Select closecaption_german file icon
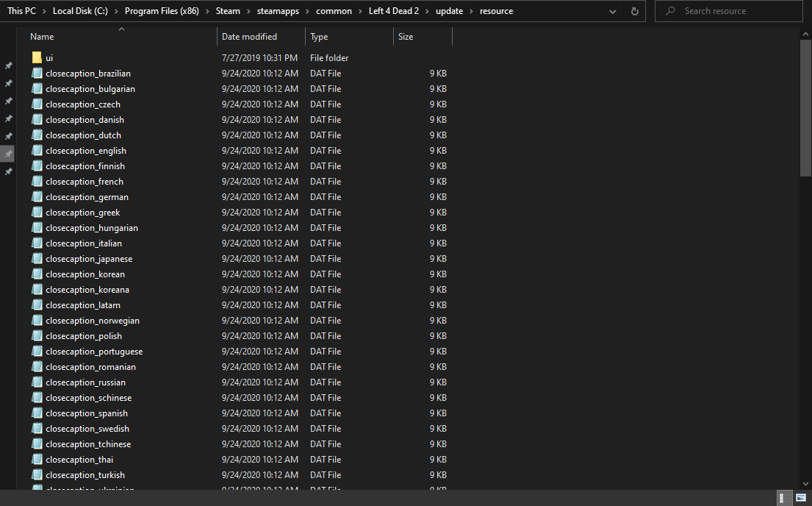Viewport: 812px width, 506px height. [37, 197]
